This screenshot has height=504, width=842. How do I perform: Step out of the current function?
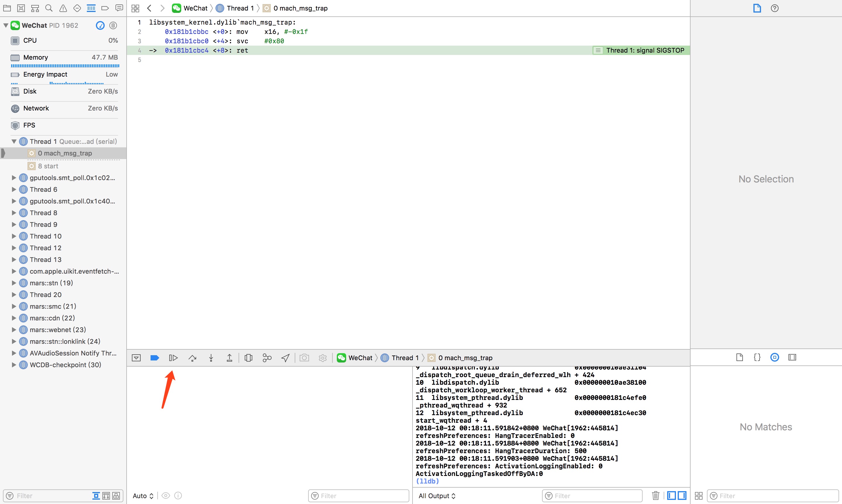pyautogui.click(x=230, y=358)
